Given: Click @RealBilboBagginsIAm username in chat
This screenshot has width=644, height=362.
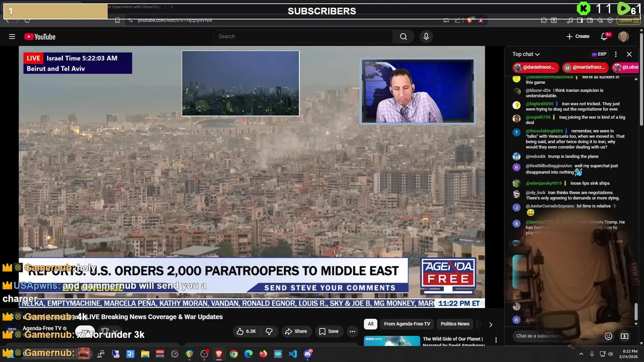Looking at the screenshot, I should pyautogui.click(x=549, y=166).
